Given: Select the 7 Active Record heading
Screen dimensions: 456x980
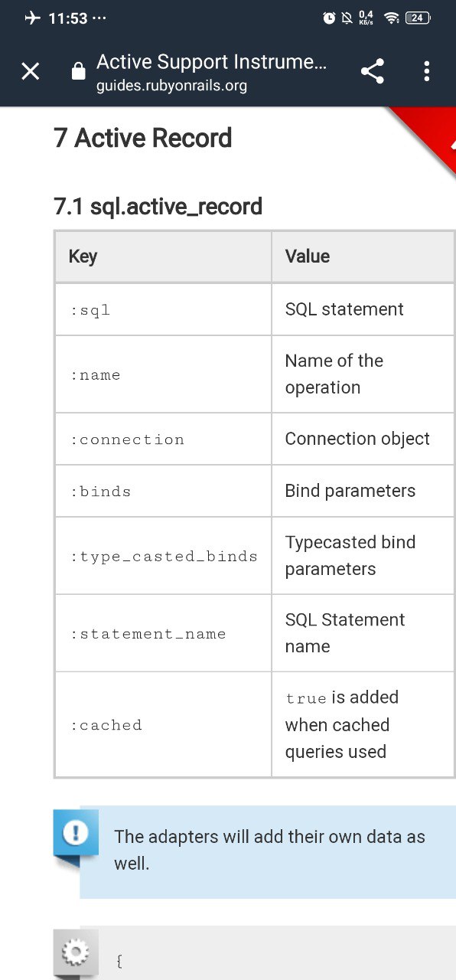Looking at the screenshot, I should coord(143,139).
